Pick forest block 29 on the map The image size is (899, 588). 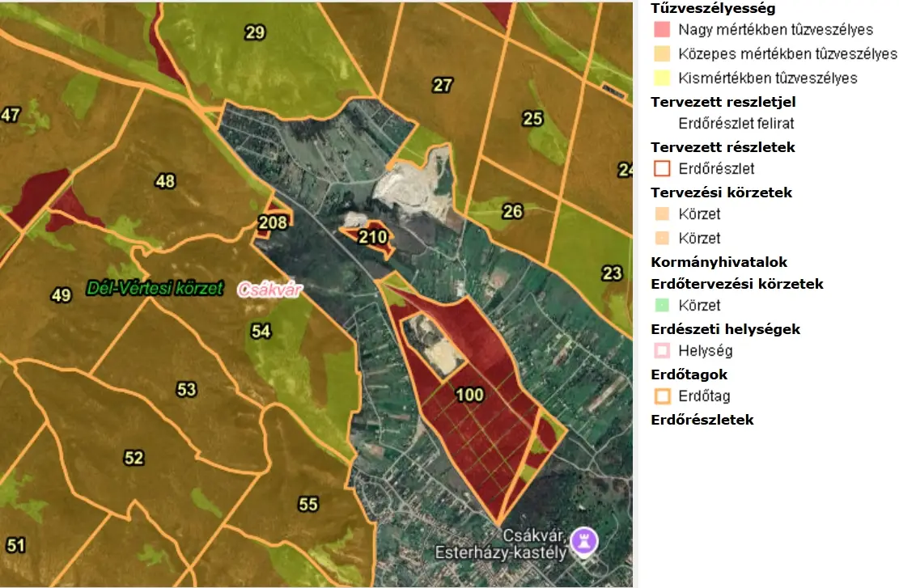(x=255, y=32)
